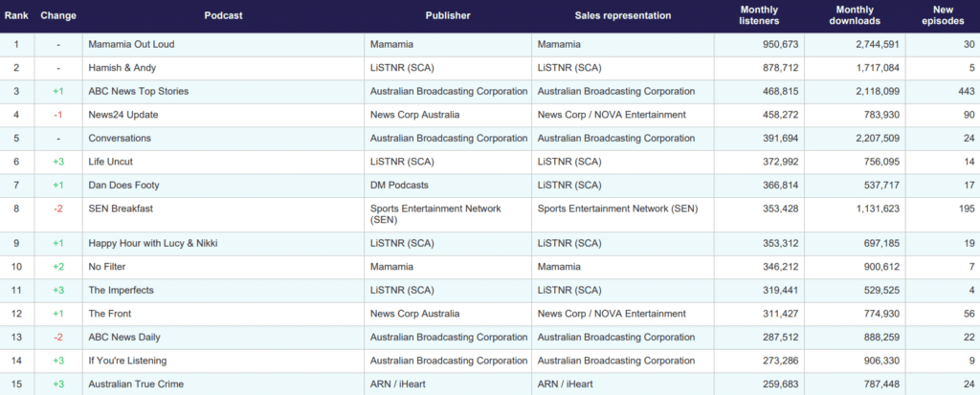Image resolution: width=980 pixels, height=395 pixels.
Task: Select The Imperfects podcast name
Action: pyautogui.click(x=121, y=290)
